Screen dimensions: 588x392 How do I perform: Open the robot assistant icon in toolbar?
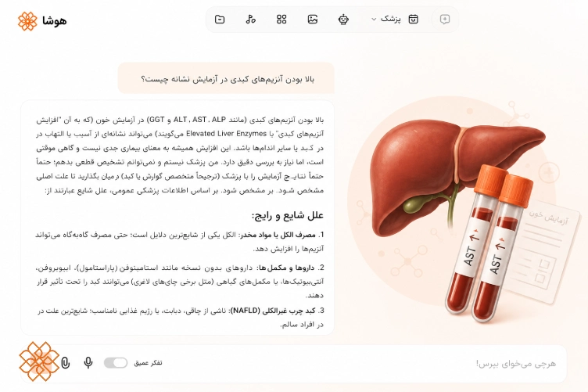[x=343, y=19]
